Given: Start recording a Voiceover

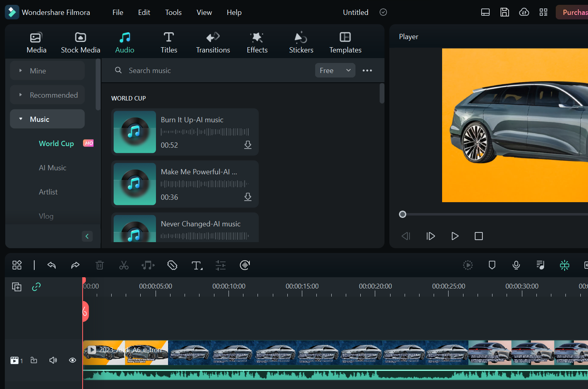Looking at the screenshot, I should pos(516,265).
